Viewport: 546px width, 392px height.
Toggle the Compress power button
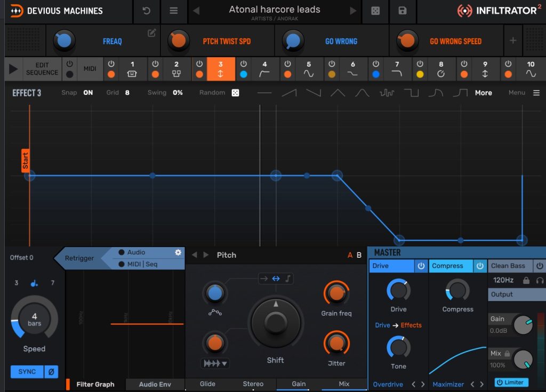tap(480, 266)
